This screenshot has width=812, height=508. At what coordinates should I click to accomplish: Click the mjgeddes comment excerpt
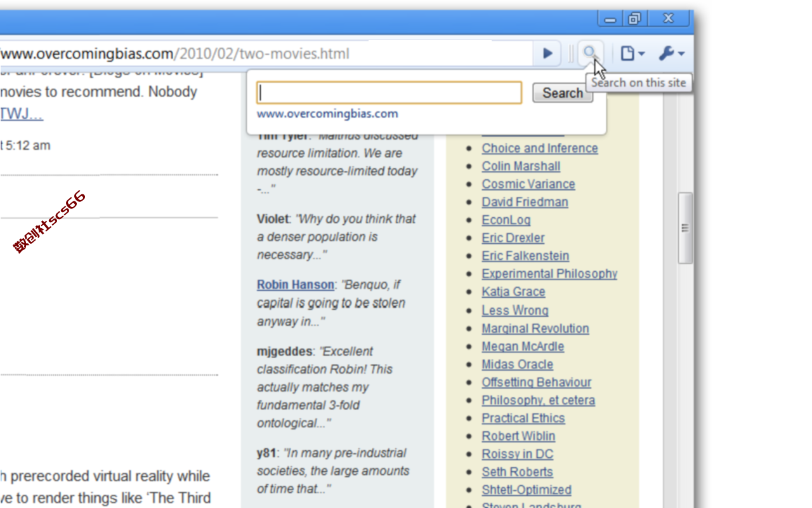click(x=325, y=387)
